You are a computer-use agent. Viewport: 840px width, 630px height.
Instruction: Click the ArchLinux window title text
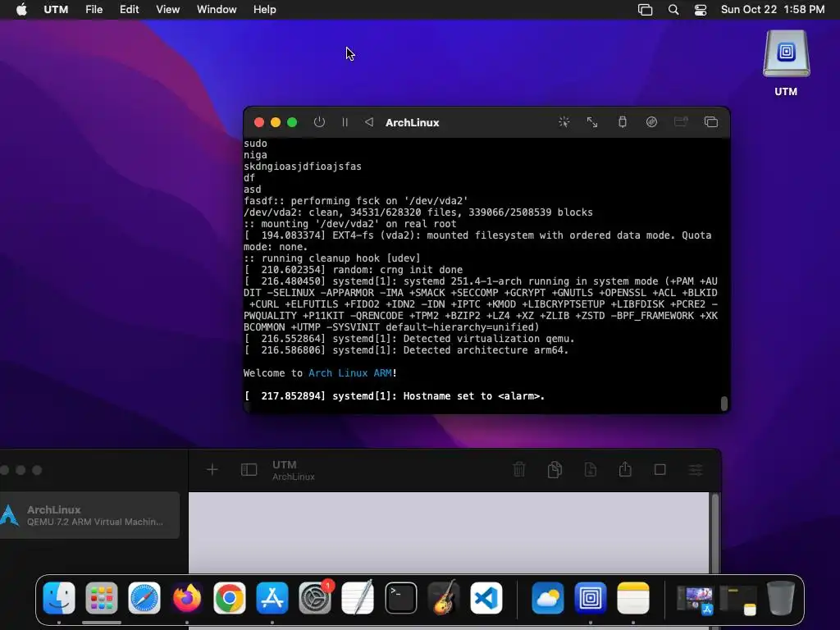point(412,123)
